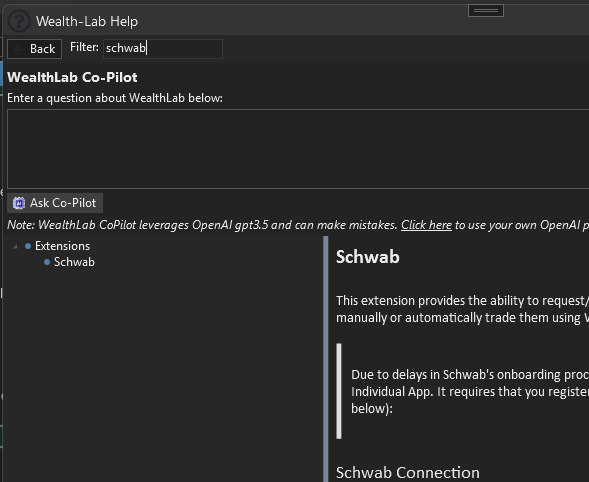Click blue bullet beside Schwab node
The image size is (589, 482).
pyautogui.click(x=47, y=262)
